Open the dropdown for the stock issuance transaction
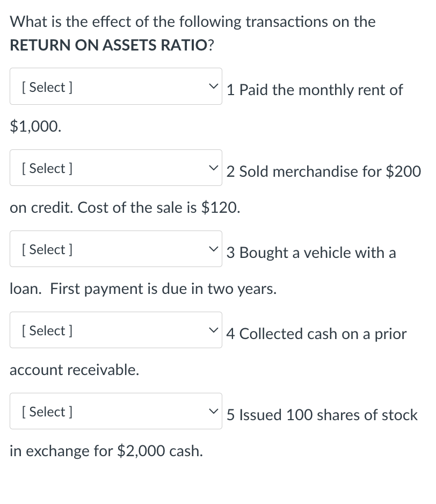The image size is (436, 504). point(115,412)
